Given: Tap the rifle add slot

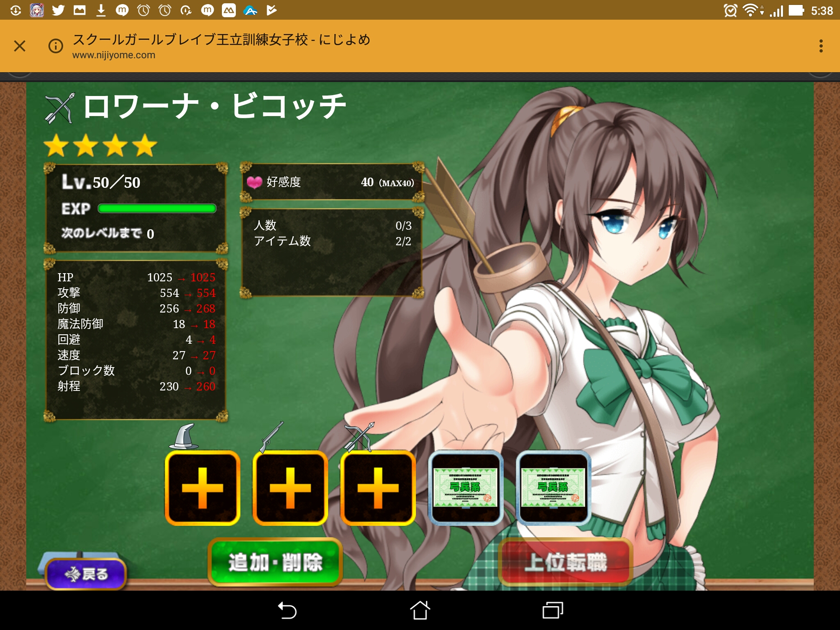Looking at the screenshot, I should coord(290,488).
